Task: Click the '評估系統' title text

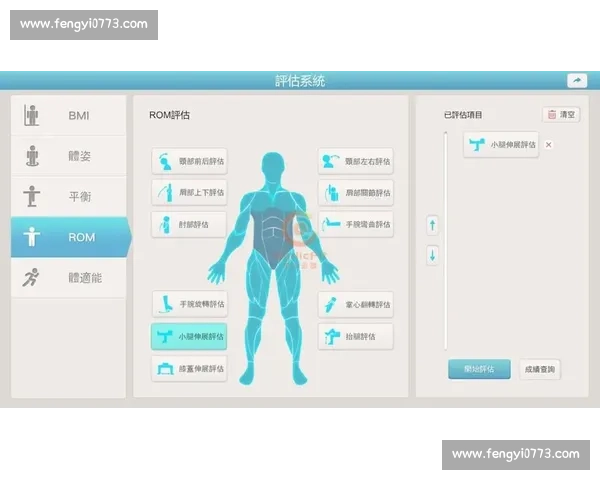Action: point(300,81)
